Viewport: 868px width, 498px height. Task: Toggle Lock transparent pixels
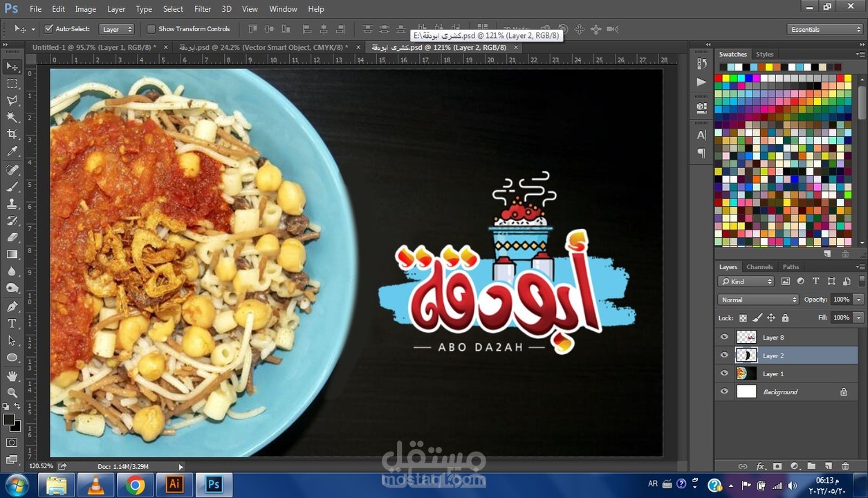[x=743, y=317]
